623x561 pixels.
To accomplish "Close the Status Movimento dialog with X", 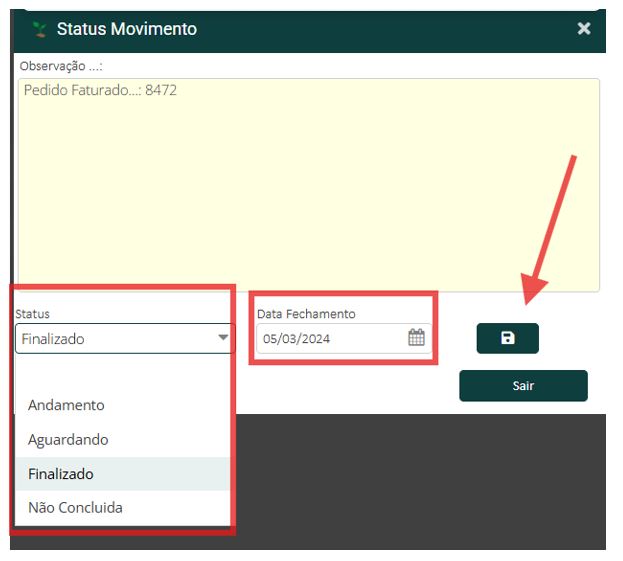I will tap(584, 29).
